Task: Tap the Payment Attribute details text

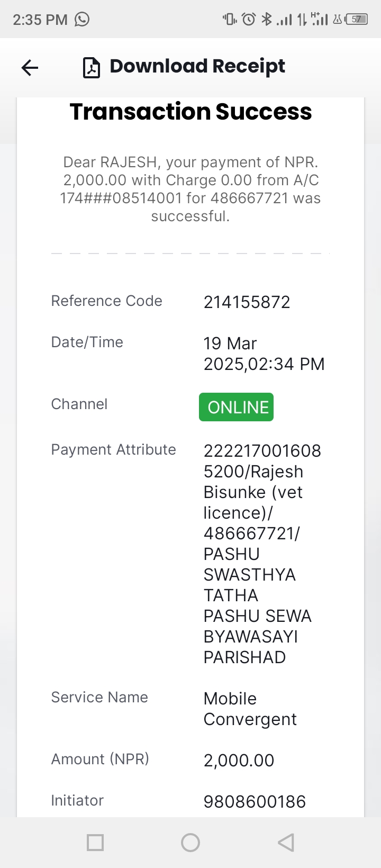Action: [262, 554]
